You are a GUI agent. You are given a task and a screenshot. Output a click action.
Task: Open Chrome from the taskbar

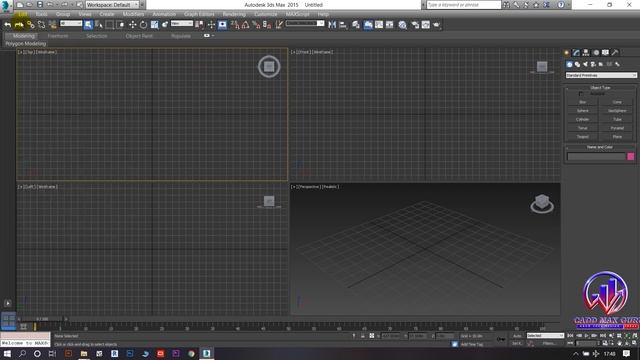191,353
